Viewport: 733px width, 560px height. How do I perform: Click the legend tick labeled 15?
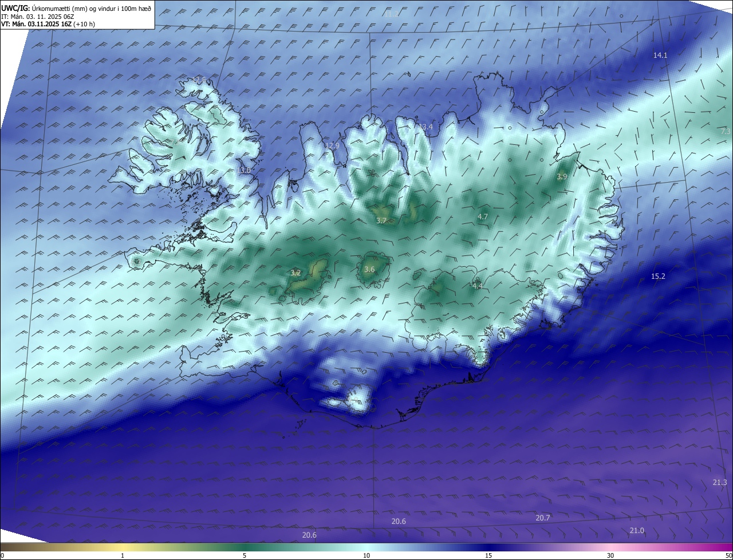click(488, 555)
